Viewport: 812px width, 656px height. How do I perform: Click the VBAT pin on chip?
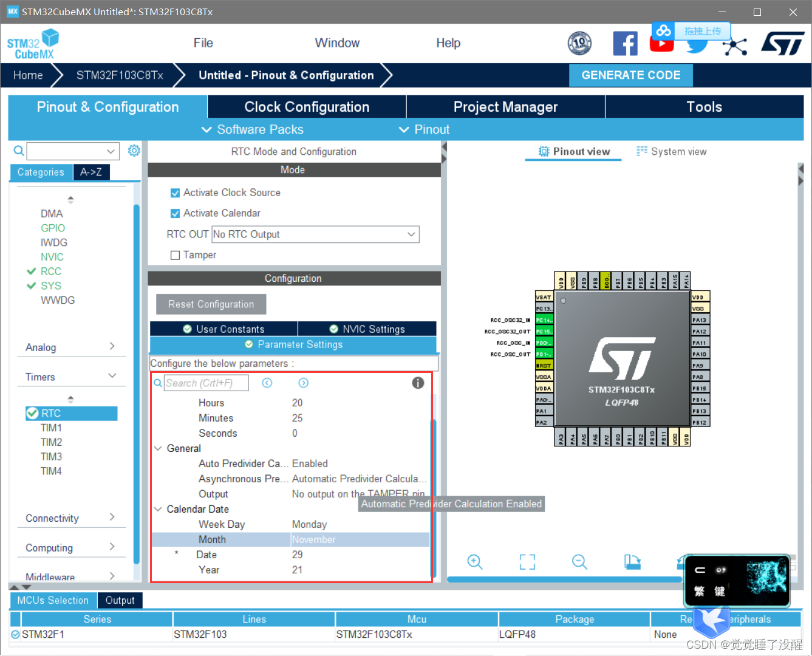(x=544, y=297)
